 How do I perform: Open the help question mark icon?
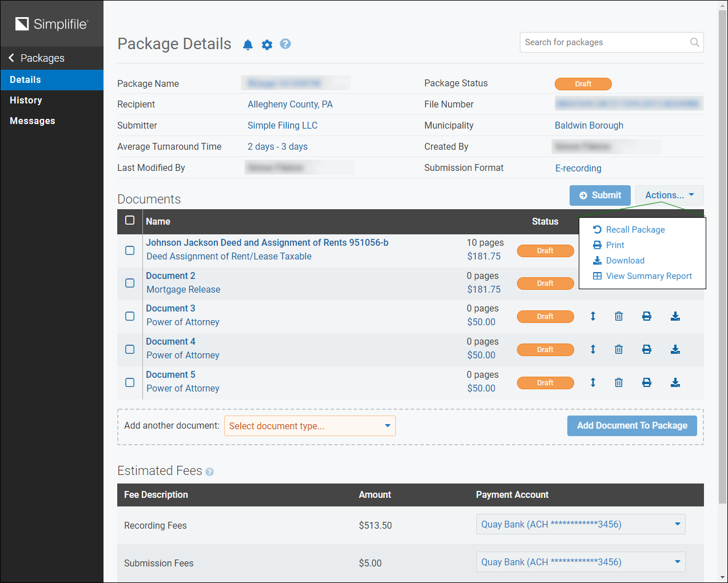tap(285, 44)
